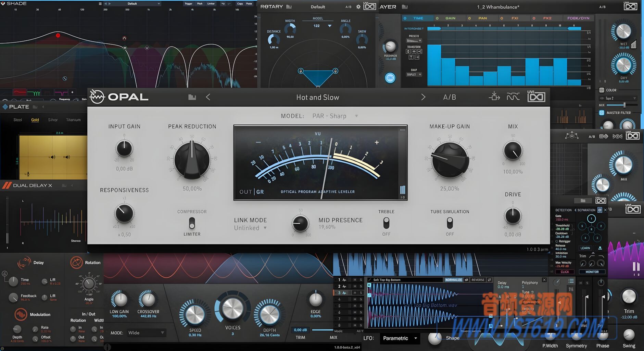Solo layer 1 in the layer list
This screenshot has width=644, height=351.
click(x=361, y=280)
